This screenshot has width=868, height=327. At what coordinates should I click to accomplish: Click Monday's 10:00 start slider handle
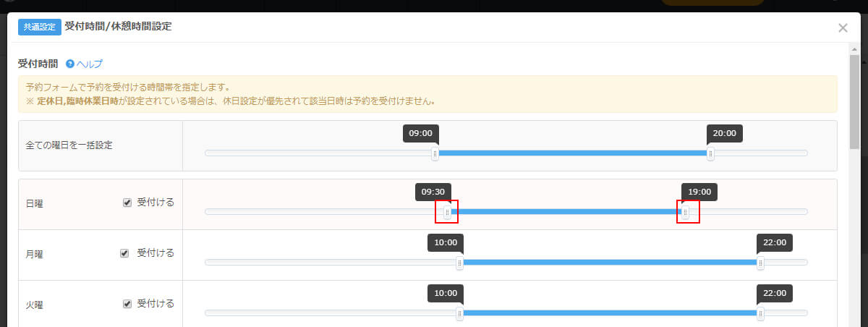click(x=459, y=263)
